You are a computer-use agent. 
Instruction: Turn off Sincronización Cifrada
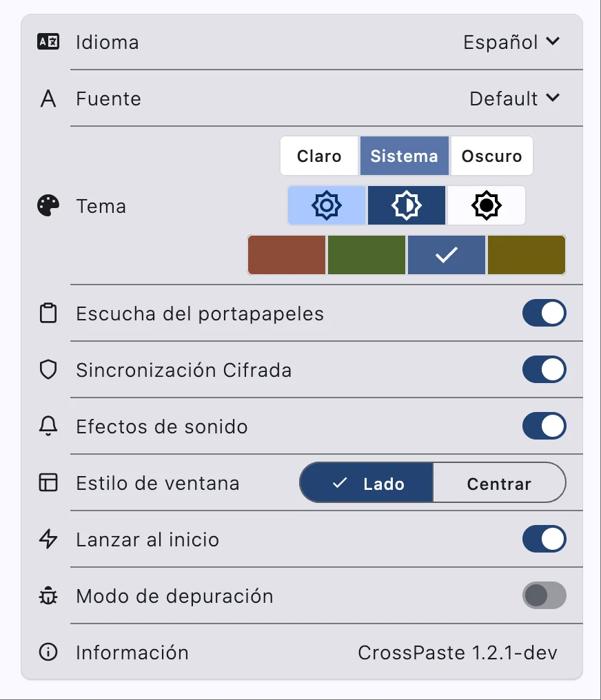click(544, 369)
